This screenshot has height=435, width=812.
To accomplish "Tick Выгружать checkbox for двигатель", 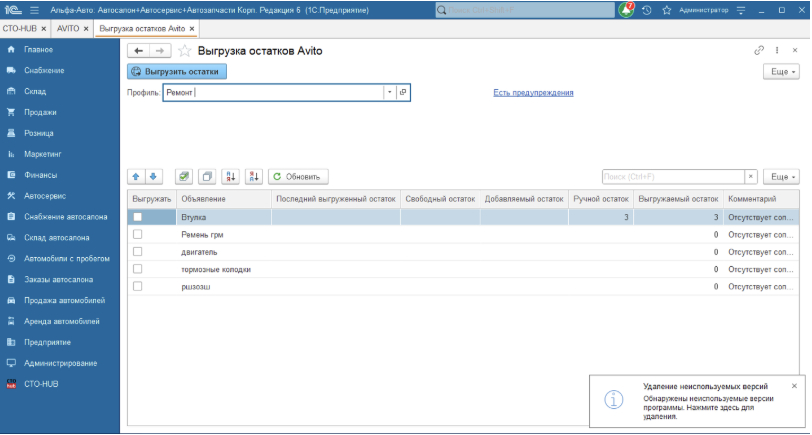I will click(137, 252).
